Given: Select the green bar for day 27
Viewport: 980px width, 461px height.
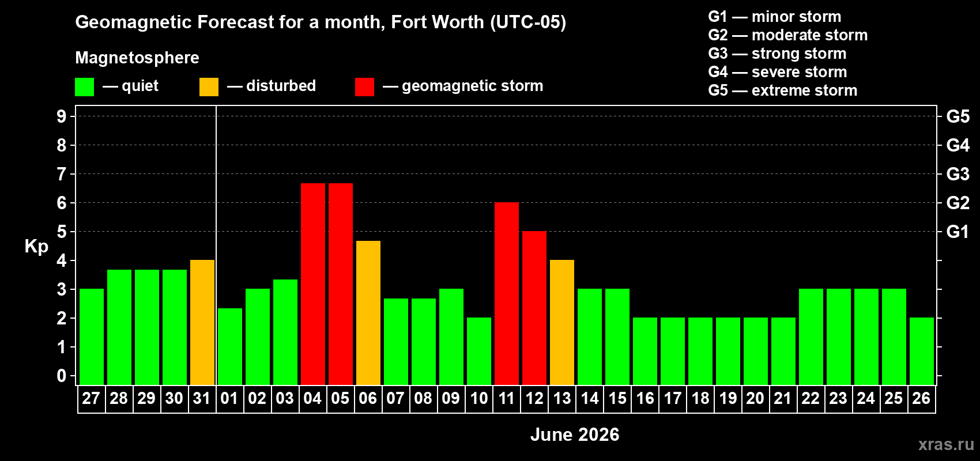Looking at the screenshot, I should pos(92,337).
